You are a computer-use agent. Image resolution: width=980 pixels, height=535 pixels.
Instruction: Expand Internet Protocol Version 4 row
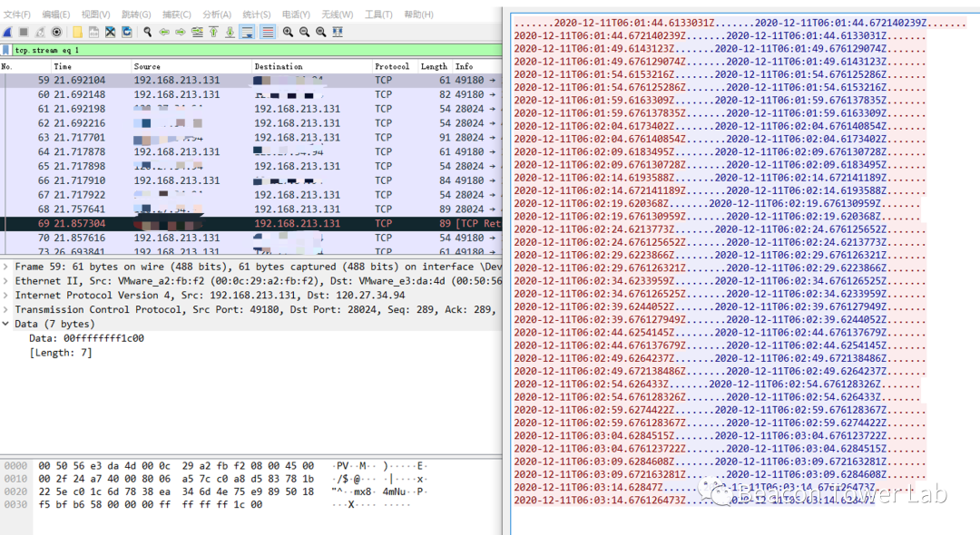(x=5, y=296)
